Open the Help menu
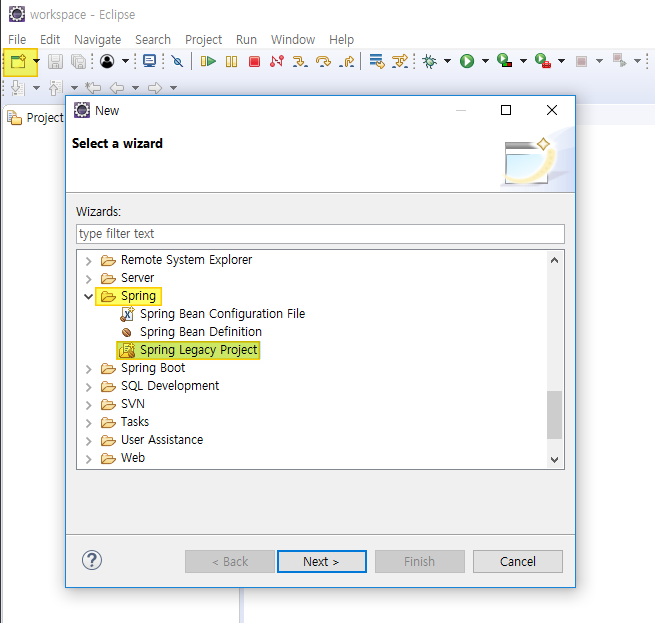Screen dimensions: 655x623 pos(341,40)
